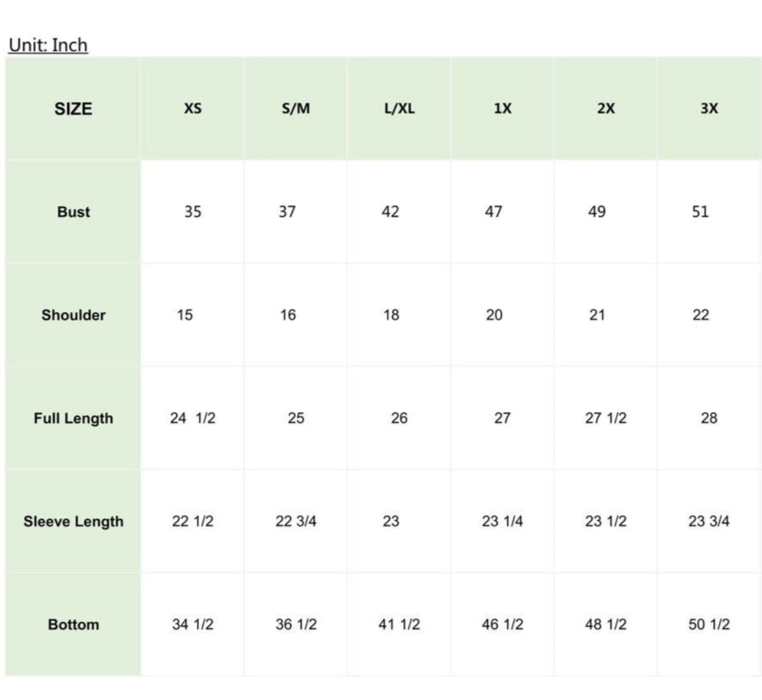Select the S/M column header
Viewport: 762px width, 700px height.
tap(296, 109)
